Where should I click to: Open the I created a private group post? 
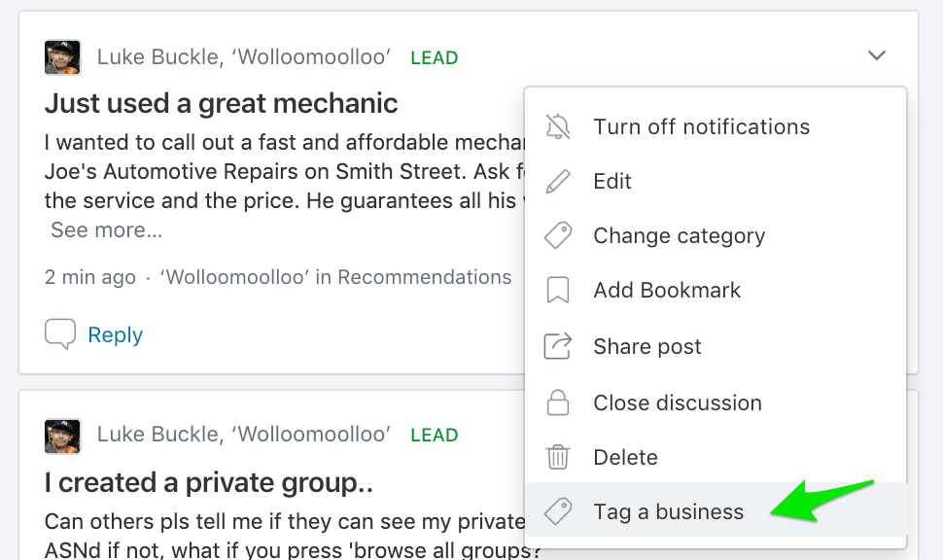[209, 482]
